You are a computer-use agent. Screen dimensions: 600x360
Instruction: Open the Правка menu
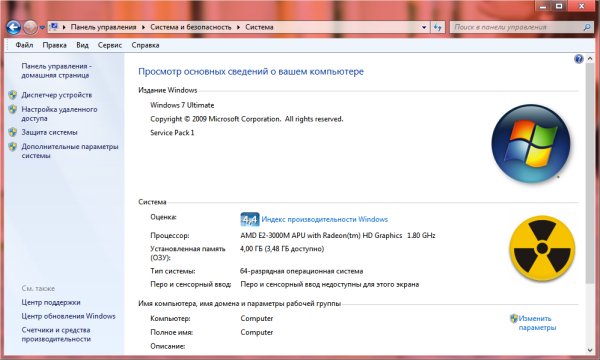[x=54, y=45]
